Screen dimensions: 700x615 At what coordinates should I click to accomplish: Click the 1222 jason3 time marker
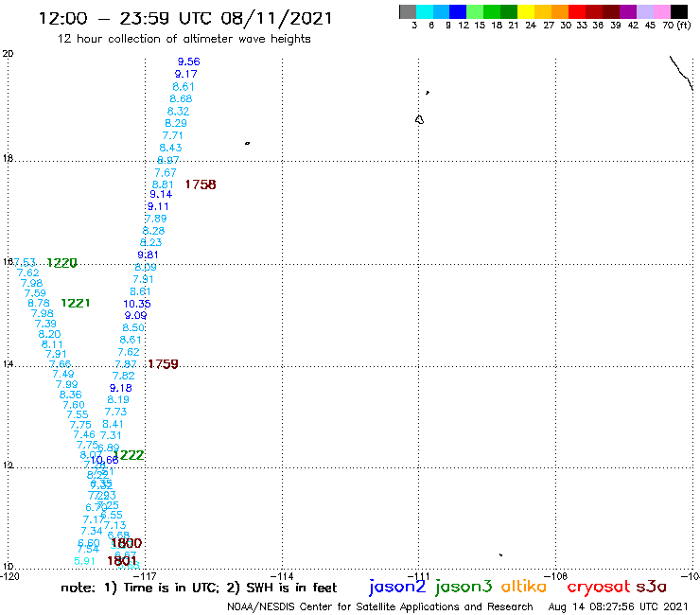129,455
